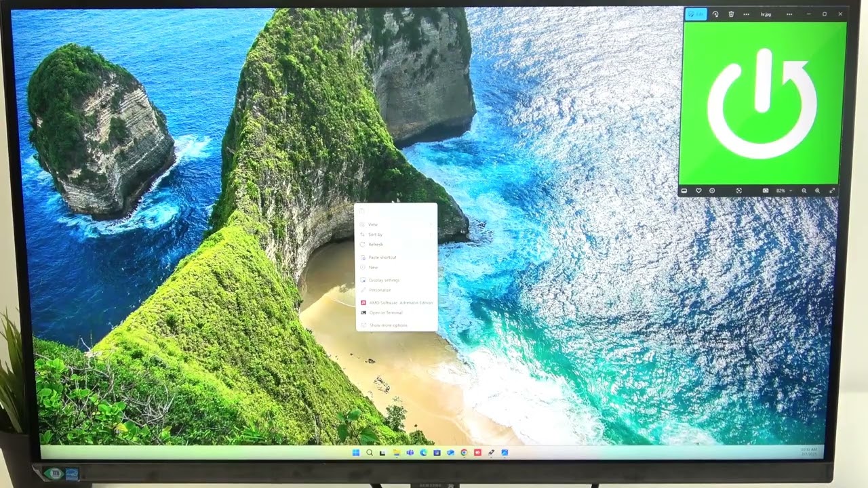Click the paste icon atop context menu
Image resolution: width=868 pixels, height=488 pixels.
[362, 211]
